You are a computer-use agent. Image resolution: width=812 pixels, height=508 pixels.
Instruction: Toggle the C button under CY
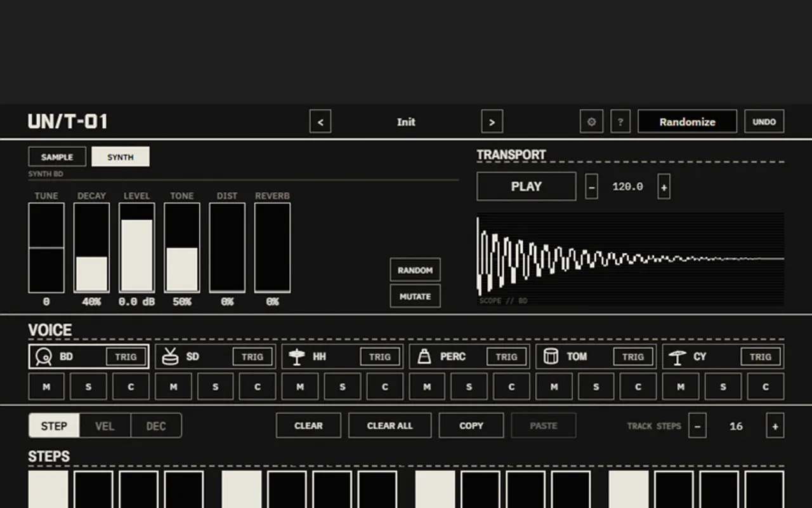point(766,387)
